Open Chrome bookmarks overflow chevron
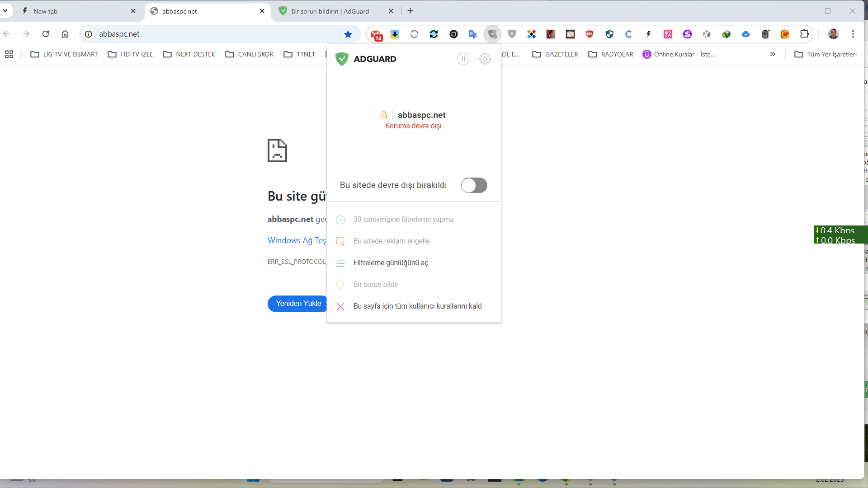 (773, 54)
